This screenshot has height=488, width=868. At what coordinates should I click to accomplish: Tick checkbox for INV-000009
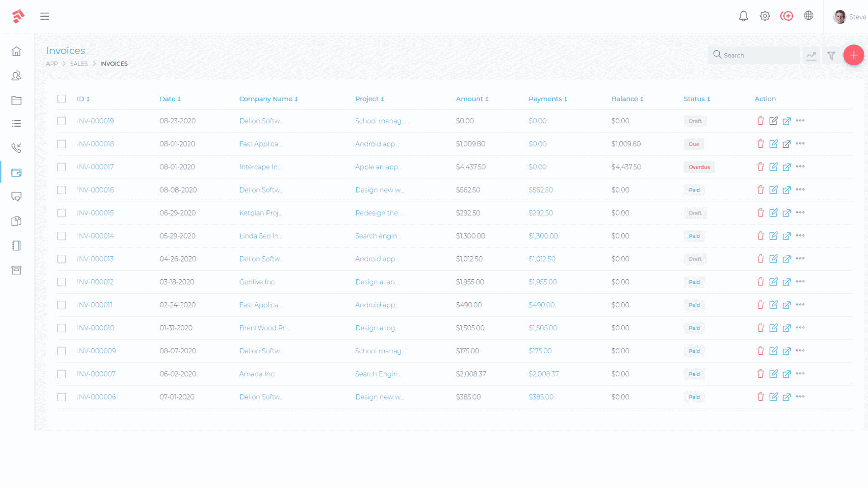point(61,351)
